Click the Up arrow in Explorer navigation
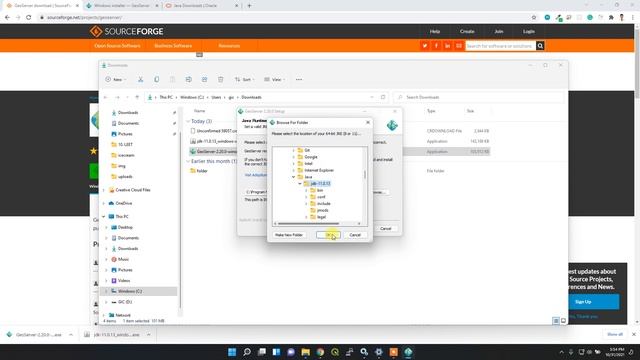640x360 pixels. click(x=137, y=97)
